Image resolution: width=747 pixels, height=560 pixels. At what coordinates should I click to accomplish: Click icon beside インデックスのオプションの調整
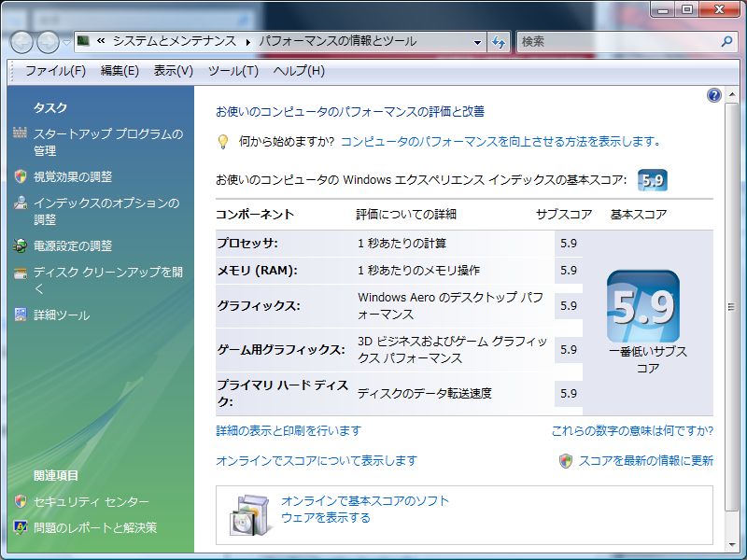pos(20,203)
